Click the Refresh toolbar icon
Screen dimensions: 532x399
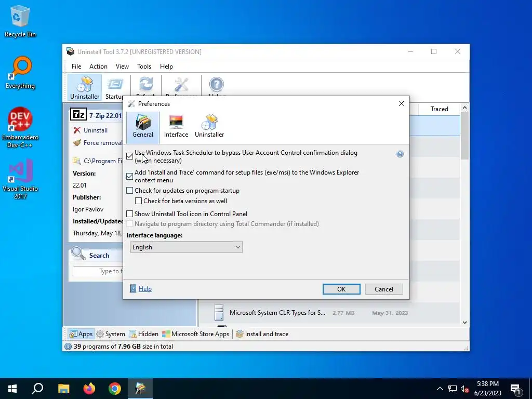(146, 85)
